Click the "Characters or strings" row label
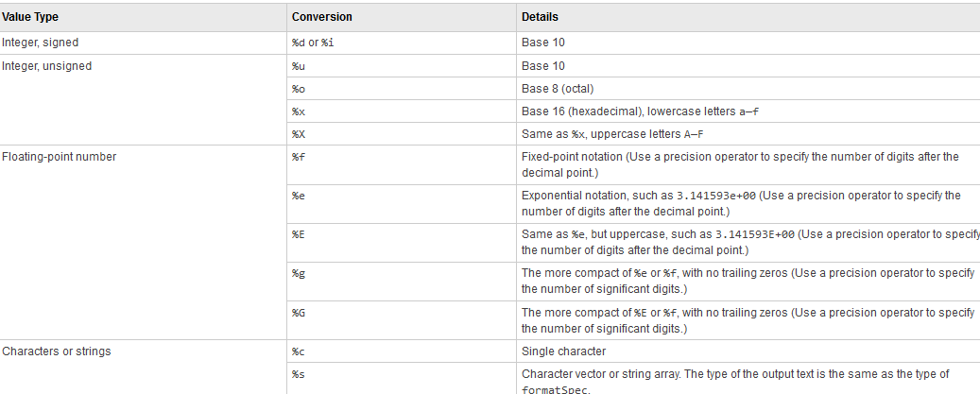The height and width of the screenshot is (394, 980). pyautogui.click(x=57, y=351)
